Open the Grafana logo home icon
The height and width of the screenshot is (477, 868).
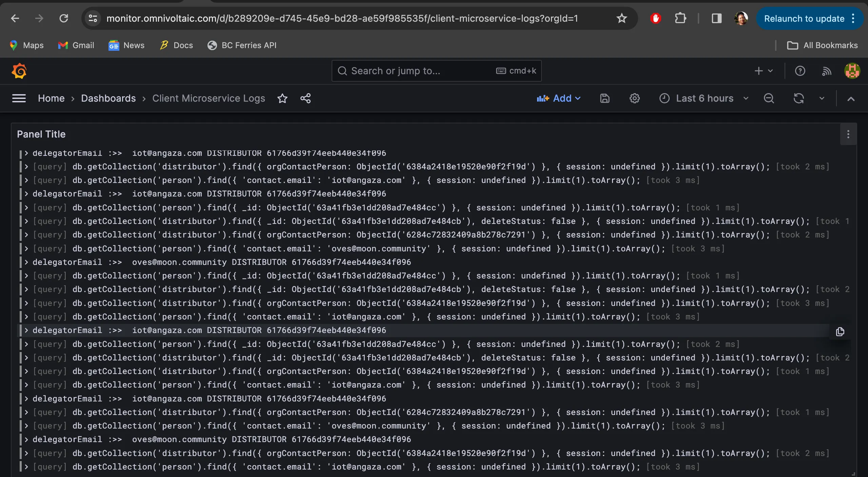19,71
